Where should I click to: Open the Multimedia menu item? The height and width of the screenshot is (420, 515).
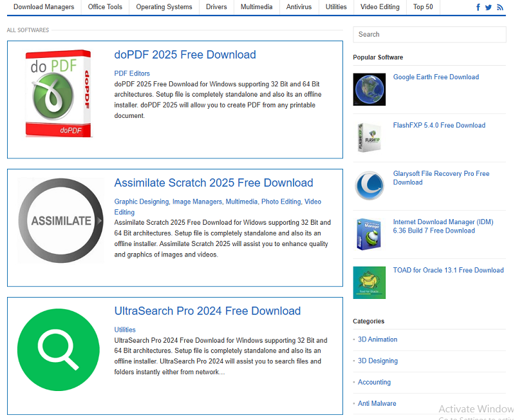[x=256, y=7]
